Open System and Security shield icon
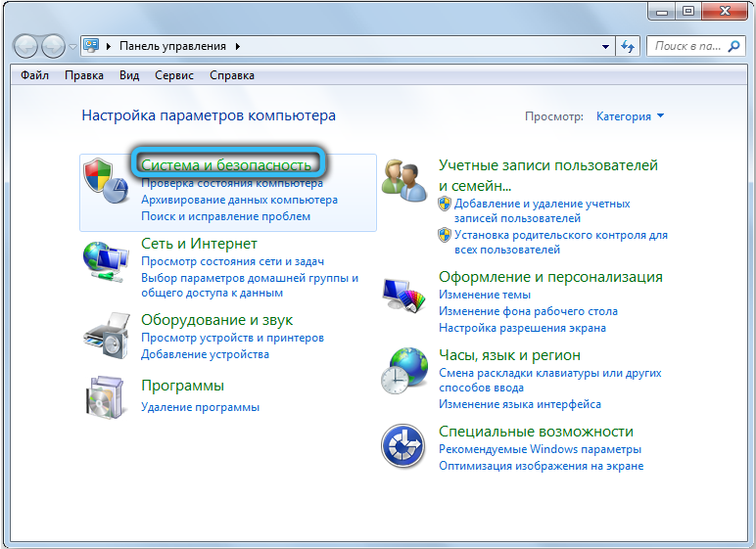756x549 pixels. pos(106,180)
